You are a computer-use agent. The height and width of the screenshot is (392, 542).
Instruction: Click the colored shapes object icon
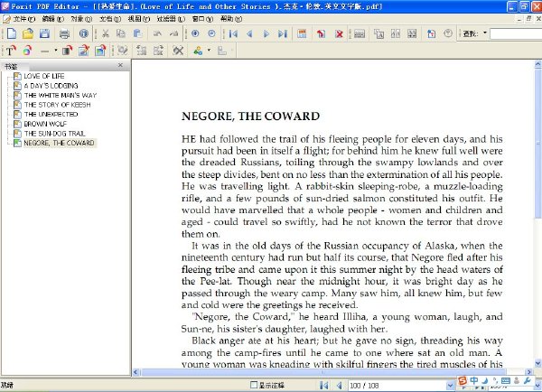pyautogui.click(x=198, y=51)
